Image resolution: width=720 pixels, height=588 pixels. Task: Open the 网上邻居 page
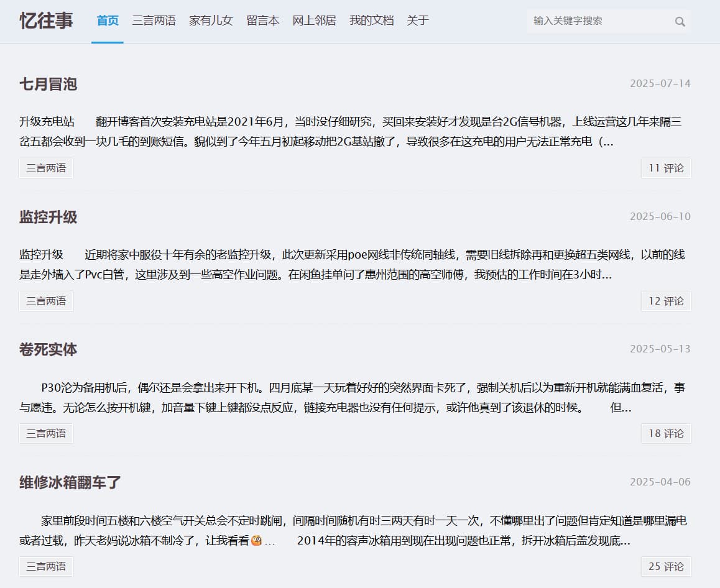click(313, 20)
